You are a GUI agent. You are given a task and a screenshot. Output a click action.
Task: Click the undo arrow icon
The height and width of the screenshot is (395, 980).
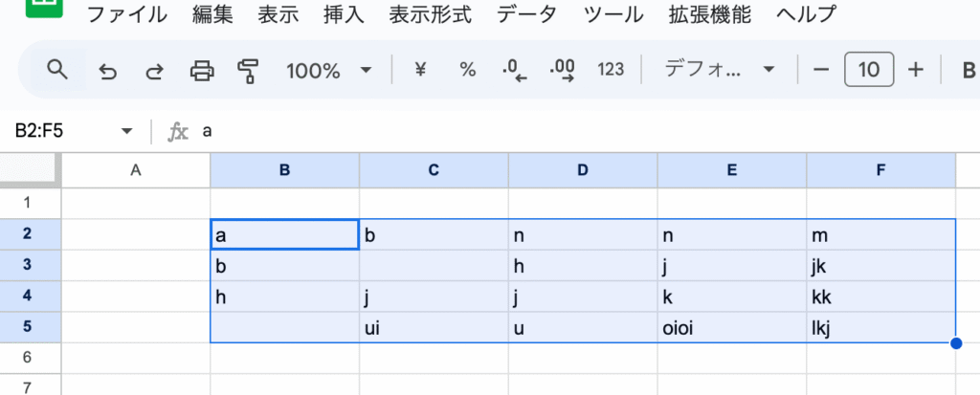(x=107, y=70)
